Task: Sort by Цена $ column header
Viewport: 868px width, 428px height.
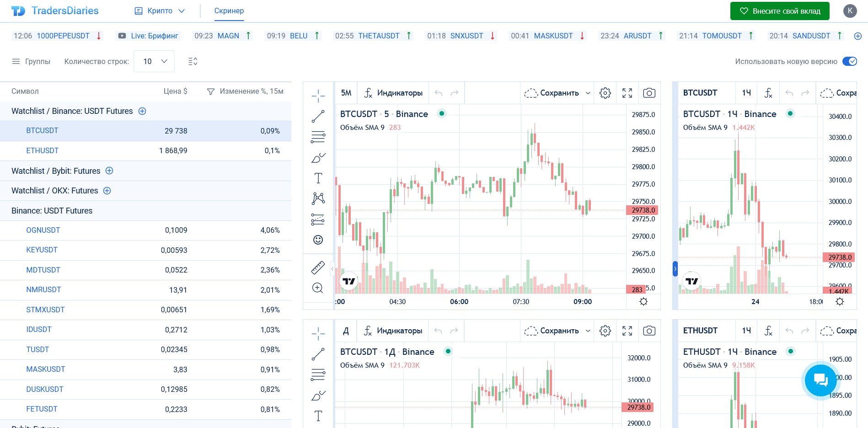Action: coord(176,91)
